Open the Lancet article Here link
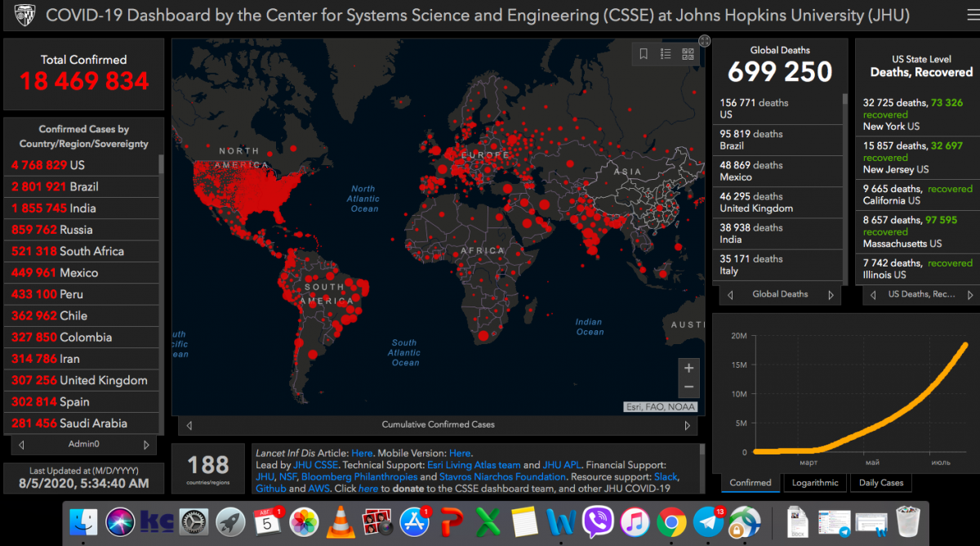 tap(362, 453)
